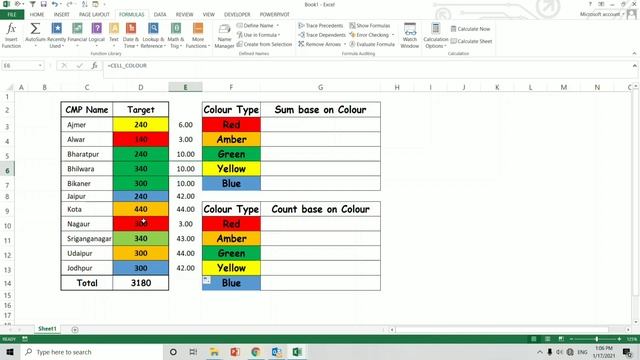This screenshot has width=640, height=360.
Task: Expand Use in Formula menu
Action: [258, 35]
